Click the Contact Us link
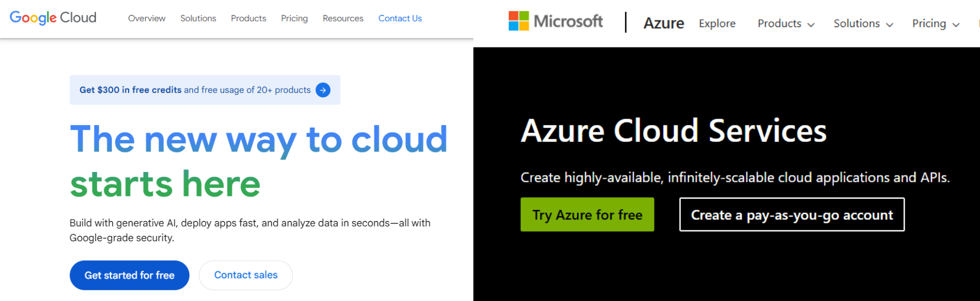 (400, 18)
